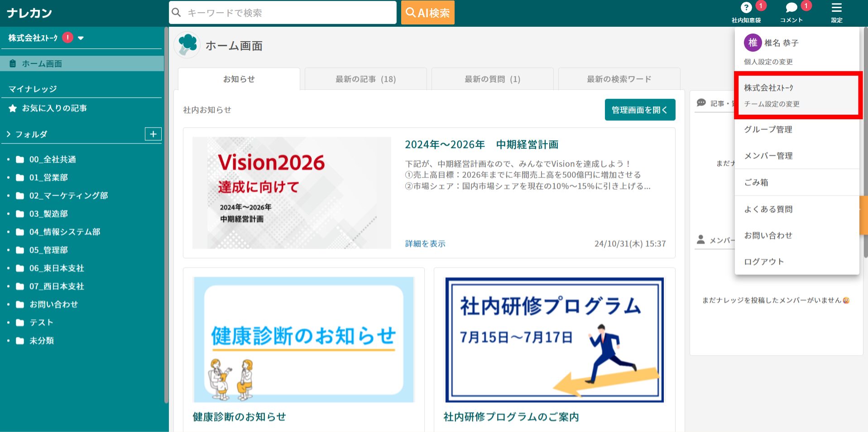Open the コメント speech bubble icon
The height and width of the screenshot is (432, 868).
coord(791,8)
